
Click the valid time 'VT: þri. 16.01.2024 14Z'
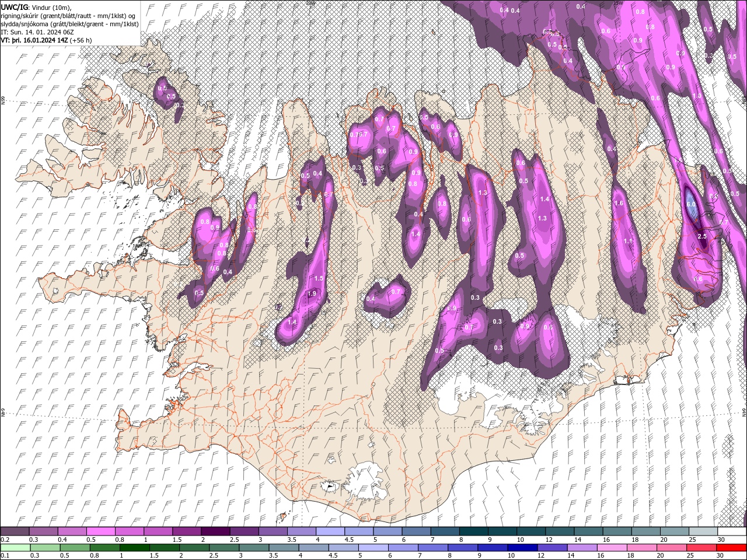[x=35, y=40]
